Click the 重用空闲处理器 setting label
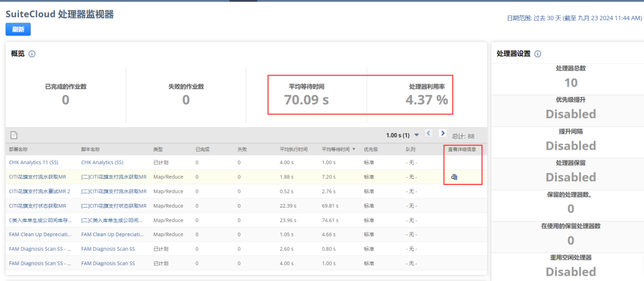The height and width of the screenshot is (281, 644). click(571, 258)
